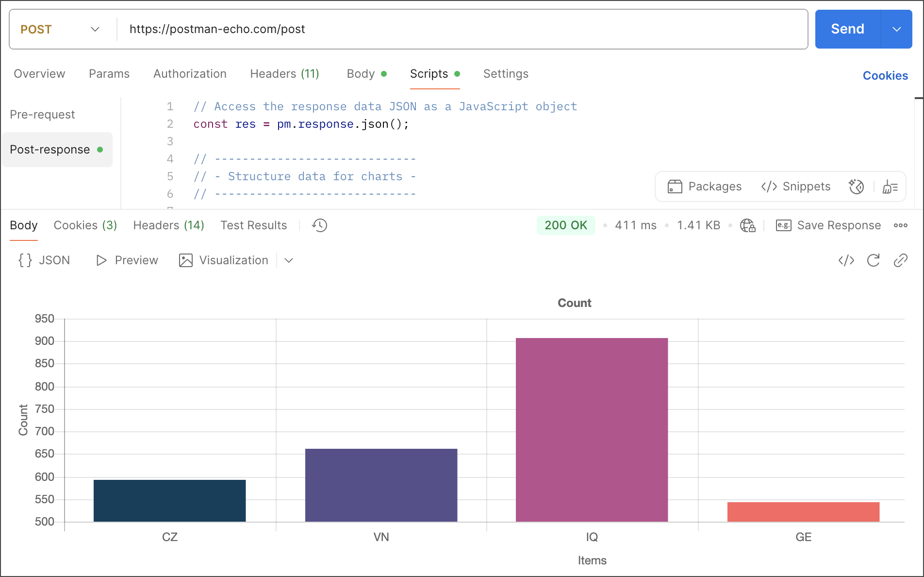Click the code snippet view icon
Image resolution: width=924 pixels, height=577 pixels.
tap(846, 260)
